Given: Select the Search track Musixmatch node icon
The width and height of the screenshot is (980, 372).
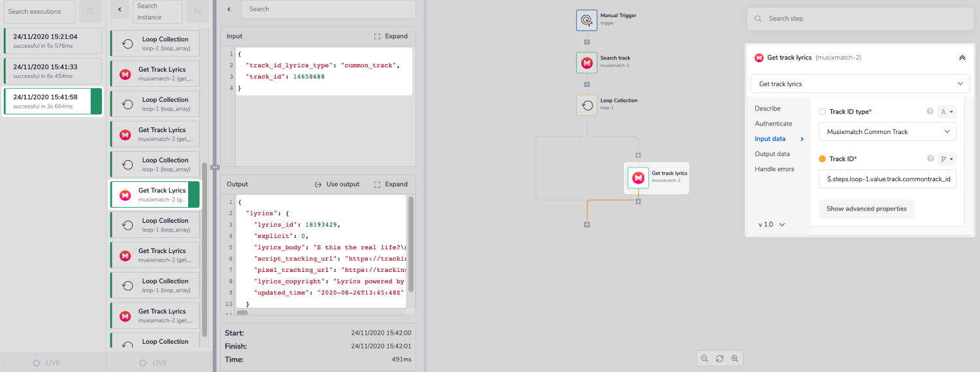Looking at the screenshot, I should [587, 63].
